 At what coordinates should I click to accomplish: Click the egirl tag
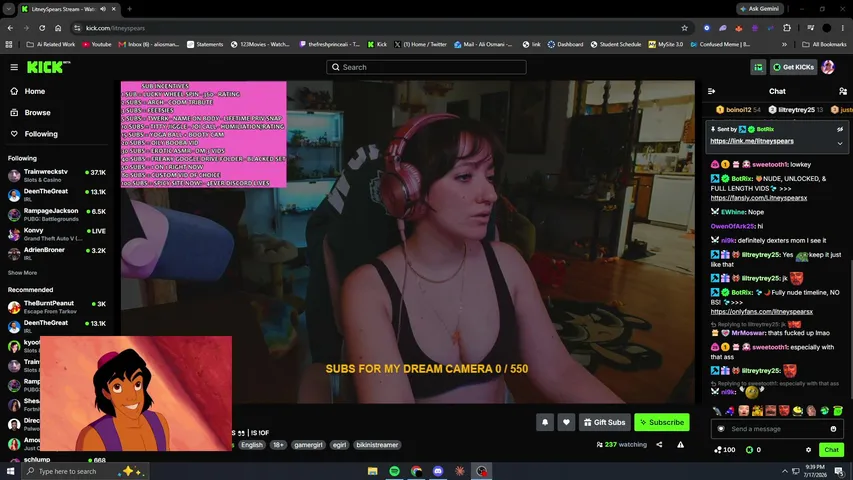click(x=339, y=445)
